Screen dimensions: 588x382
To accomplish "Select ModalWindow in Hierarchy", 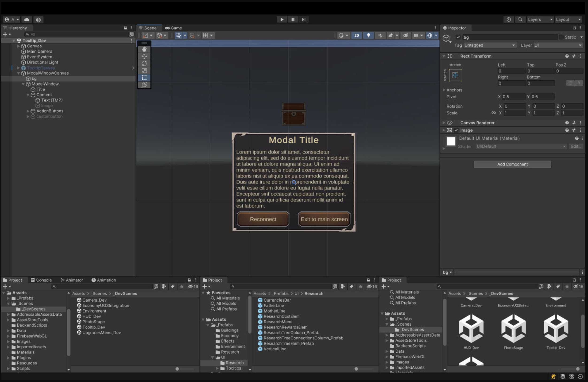I will point(45,84).
